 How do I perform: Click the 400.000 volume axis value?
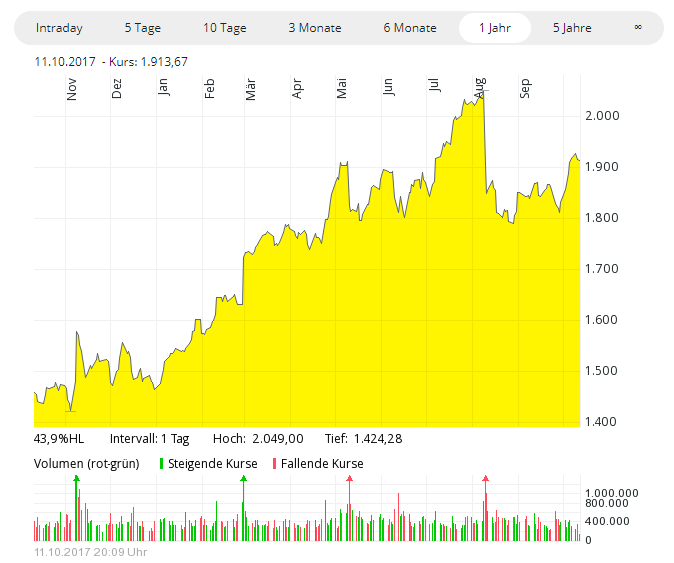pyautogui.click(x=607, y=521)
